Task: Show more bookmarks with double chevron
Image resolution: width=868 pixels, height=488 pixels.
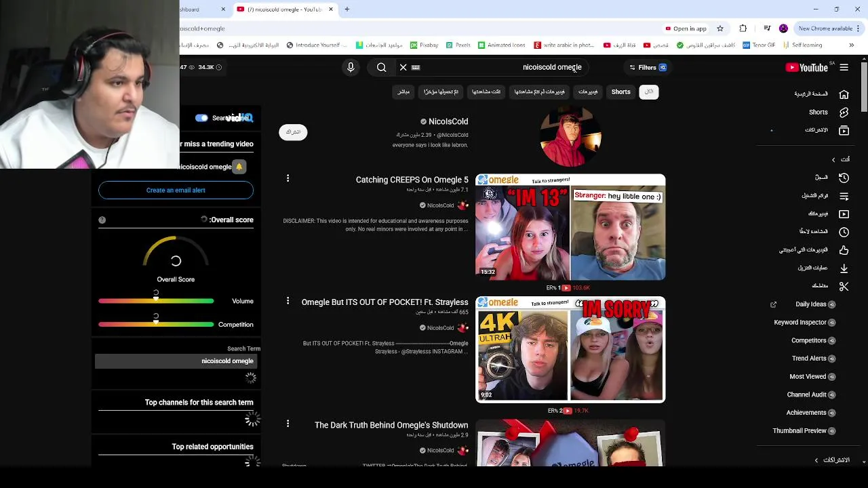Action: [851, 45]
